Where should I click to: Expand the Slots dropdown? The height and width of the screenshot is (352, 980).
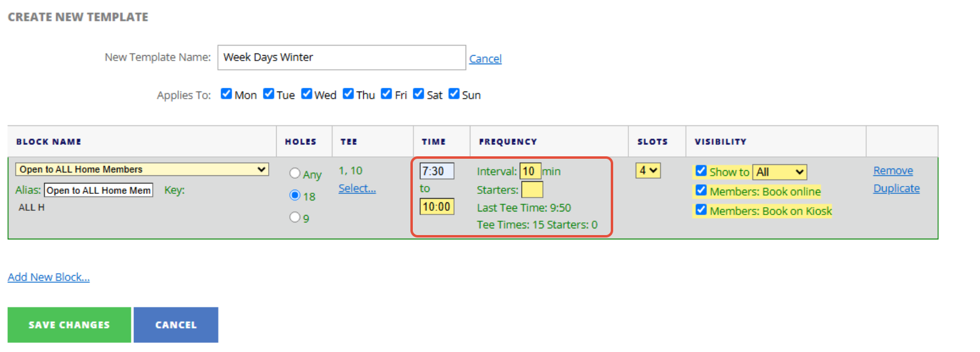pos(648,171)
